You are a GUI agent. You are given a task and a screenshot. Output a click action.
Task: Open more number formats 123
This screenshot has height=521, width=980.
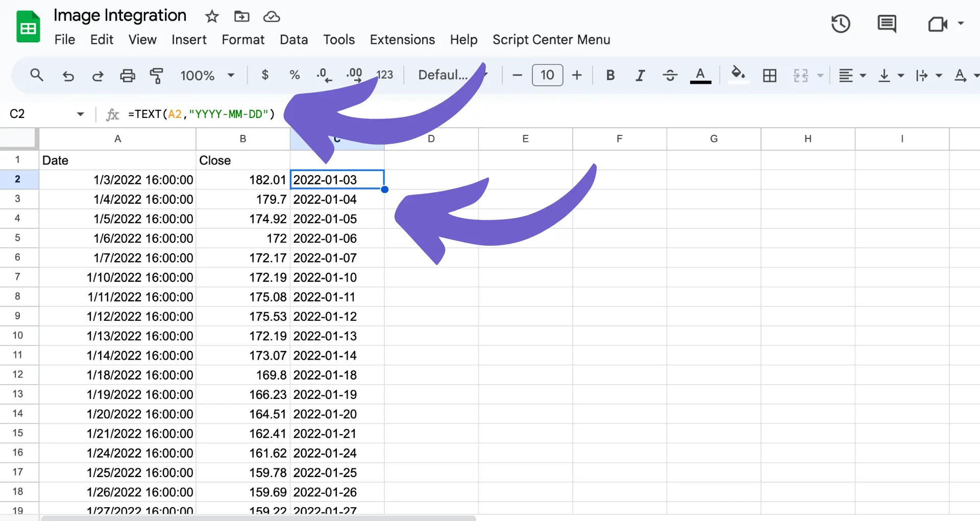385,75
